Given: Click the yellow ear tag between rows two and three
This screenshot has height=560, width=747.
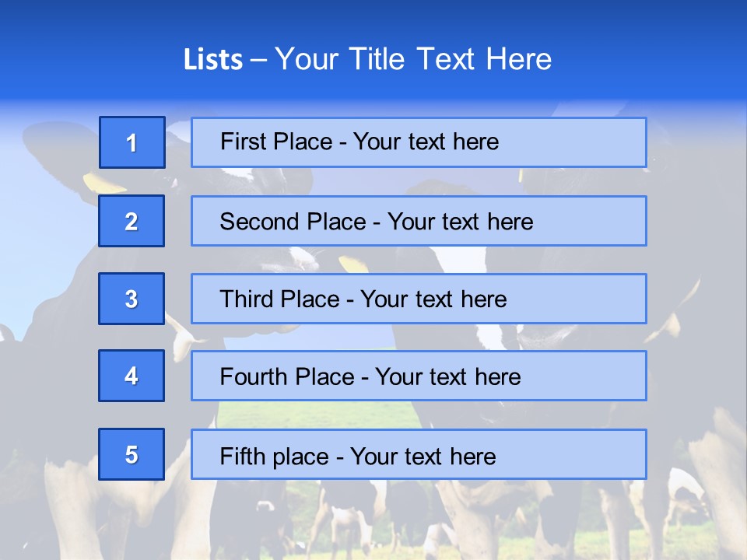Looking at the screenshot, I should pyautogui.click(x=354, y=263).
